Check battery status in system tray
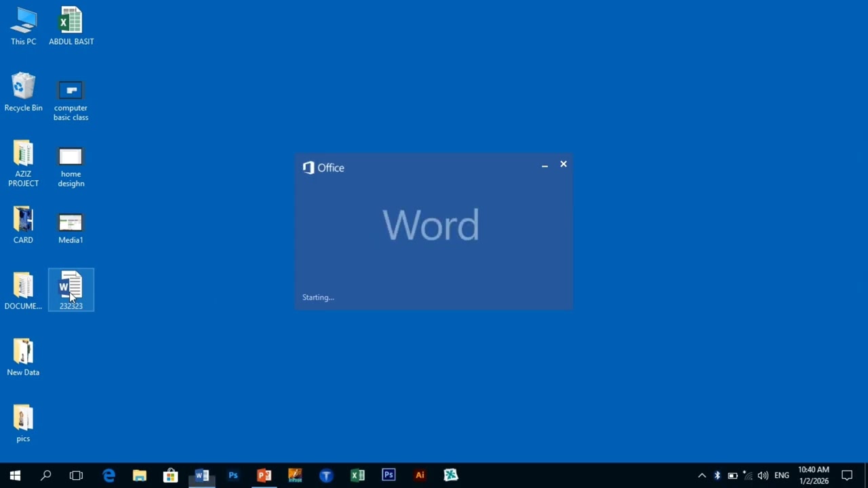The height and width of the screenshot is (488, 868). 732,475
